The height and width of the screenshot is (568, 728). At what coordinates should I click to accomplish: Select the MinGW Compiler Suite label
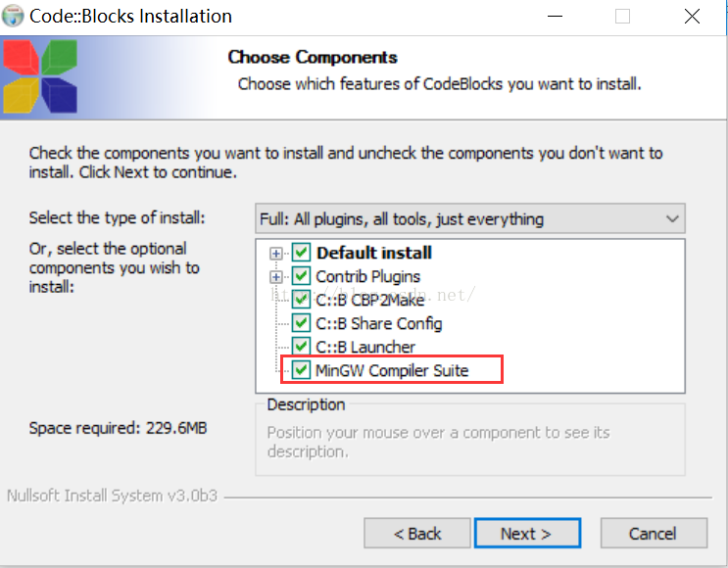pyautogui.click(x=392, y=370)
